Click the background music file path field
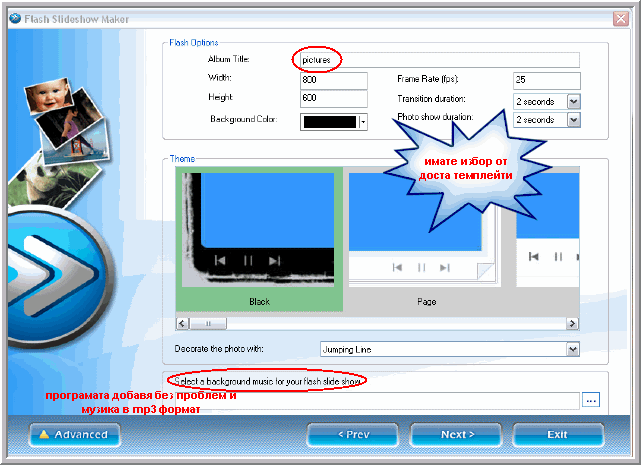Screen dimensions: 641x465 click(377, 400)
